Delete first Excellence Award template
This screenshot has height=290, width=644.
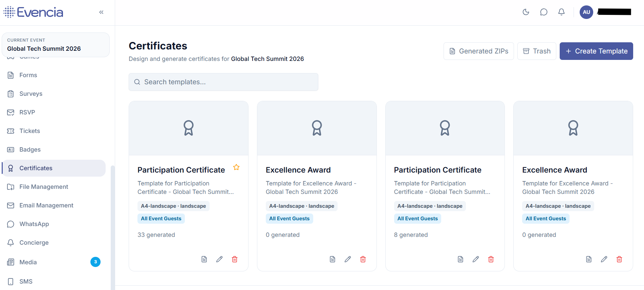pyautogui.click(x=363, y=259)
